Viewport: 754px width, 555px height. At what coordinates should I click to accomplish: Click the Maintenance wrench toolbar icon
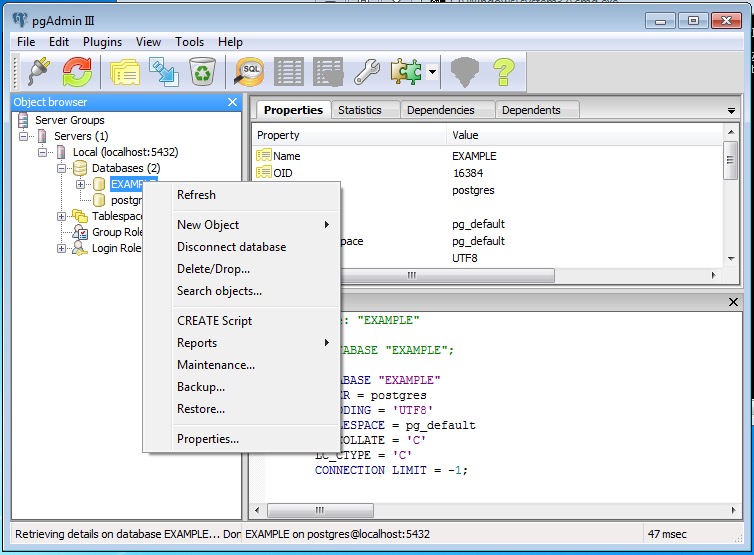[367, 72]
